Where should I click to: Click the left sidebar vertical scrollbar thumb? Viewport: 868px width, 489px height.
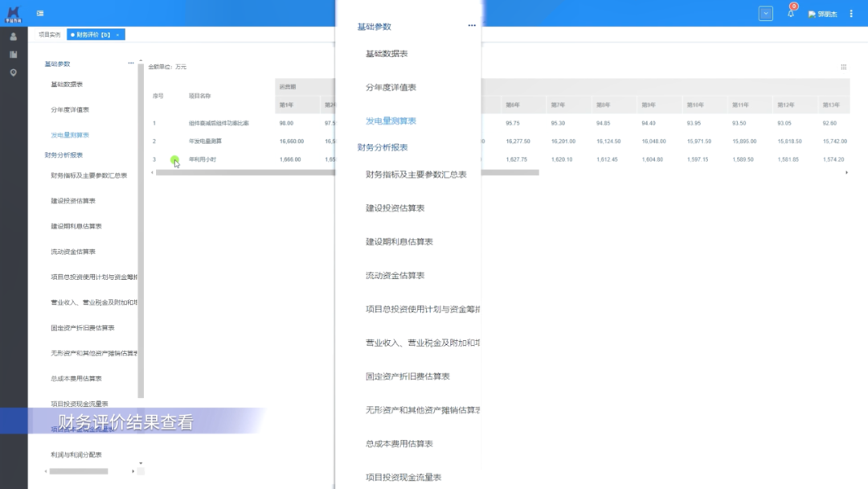pyautogui.click(x=141, y=232)
